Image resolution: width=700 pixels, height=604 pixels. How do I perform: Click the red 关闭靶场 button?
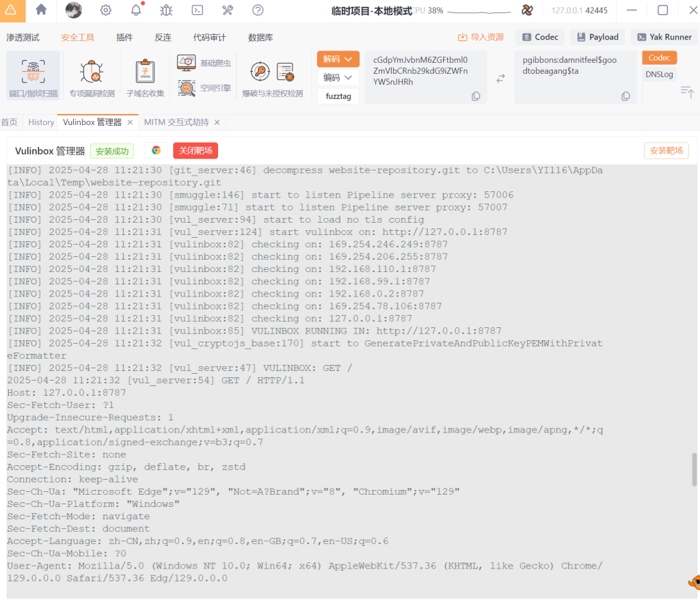click(196, 151)
